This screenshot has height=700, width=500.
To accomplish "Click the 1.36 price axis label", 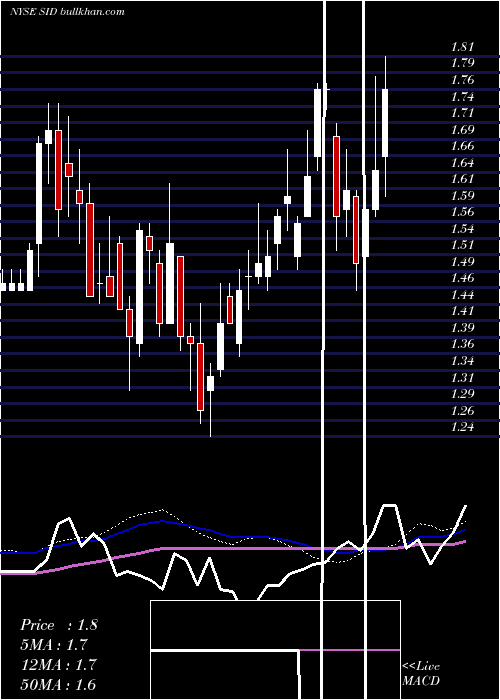I will click(x=462, y=344).
